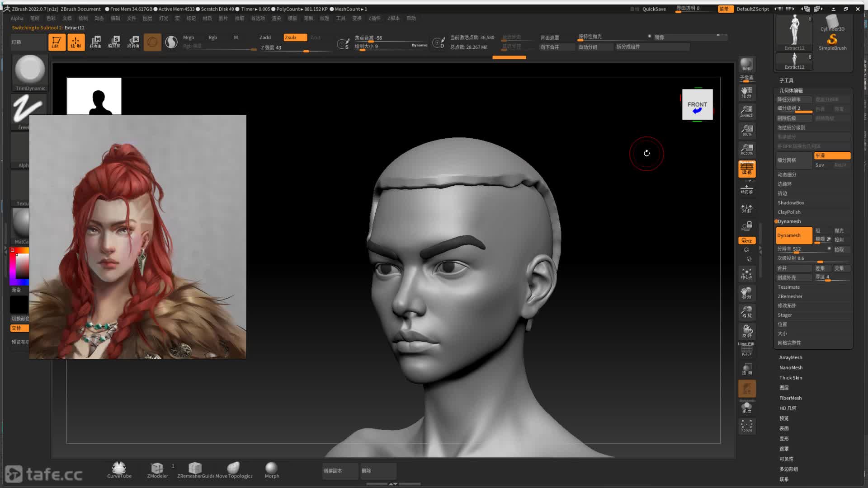Toggle local symmetry (对称) icon
868x488 pixels.
click(746, 208)
